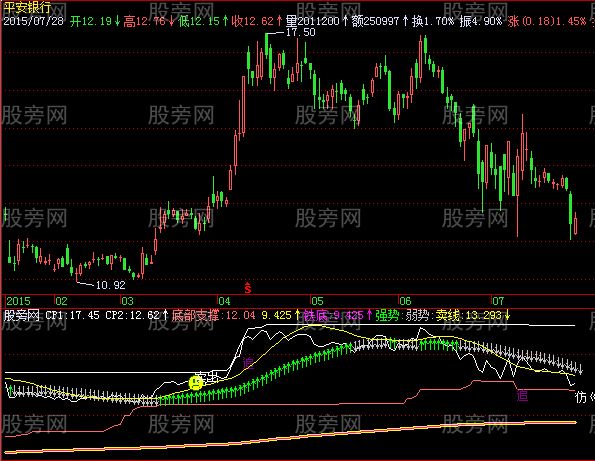The width and height of the screenshot is (595, 461).
Task: Select the 04 month axis marker
Action: pos(224,301)
